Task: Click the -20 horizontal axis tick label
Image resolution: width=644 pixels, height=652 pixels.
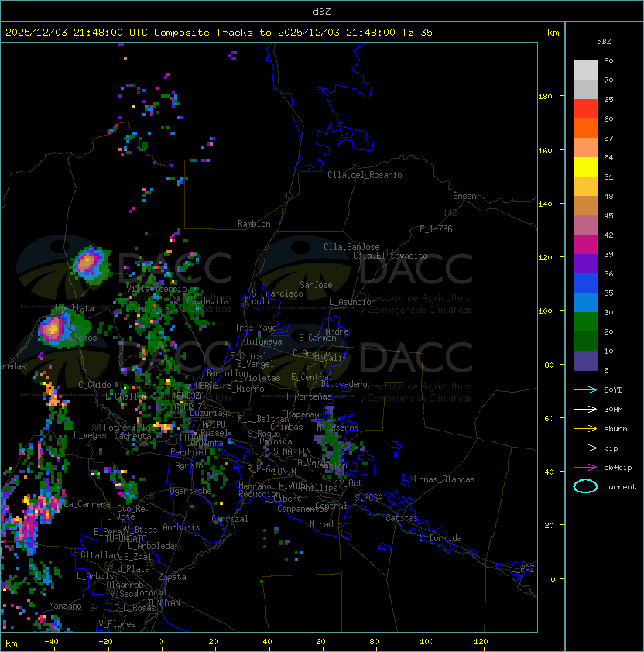Action: (x=105, y=642)
